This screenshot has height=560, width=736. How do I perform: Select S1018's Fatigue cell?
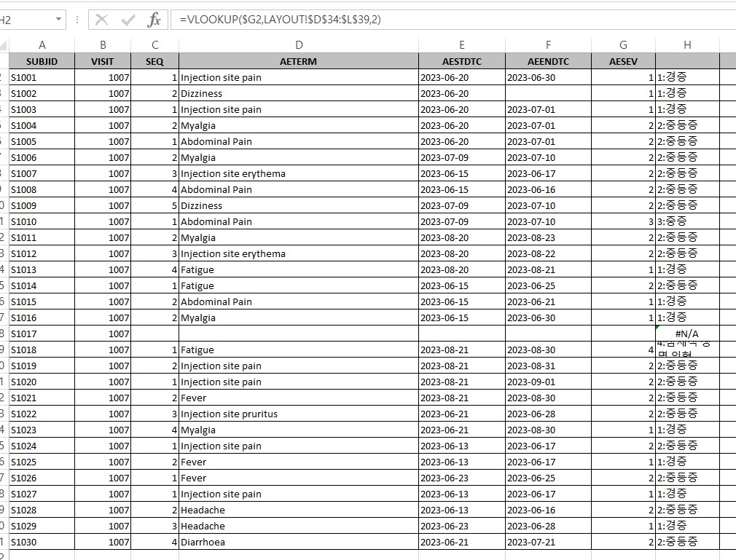pyautogui.click(x=299, y=350)
